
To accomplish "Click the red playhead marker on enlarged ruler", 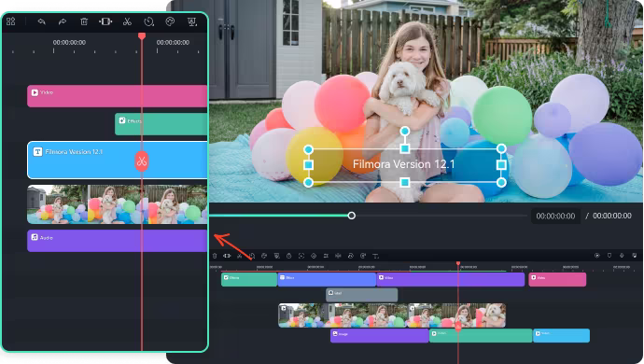I will pos(142,36).
